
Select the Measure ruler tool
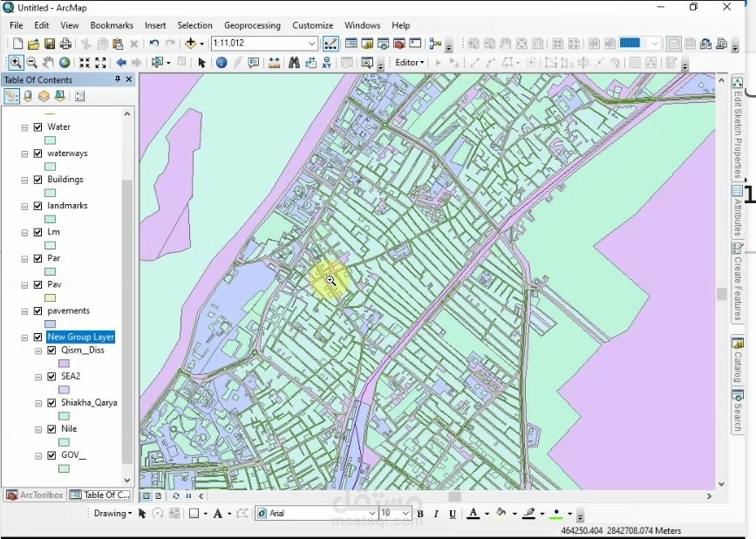[274, 63]
